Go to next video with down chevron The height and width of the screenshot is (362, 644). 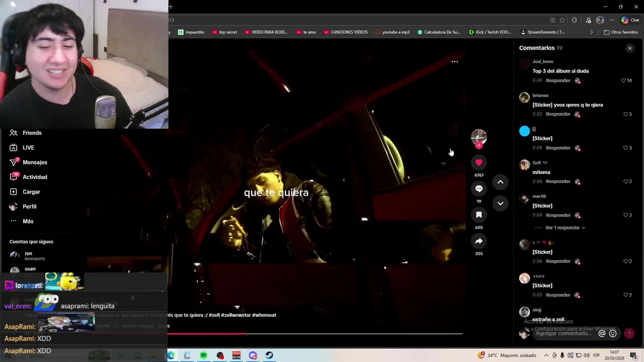click(x=500, y=204)
